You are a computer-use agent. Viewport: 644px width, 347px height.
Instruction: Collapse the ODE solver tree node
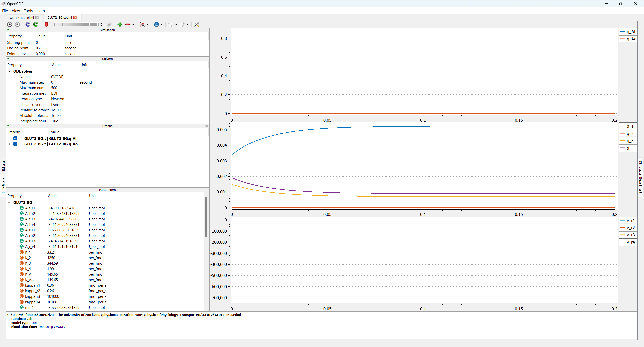point(9,71)
